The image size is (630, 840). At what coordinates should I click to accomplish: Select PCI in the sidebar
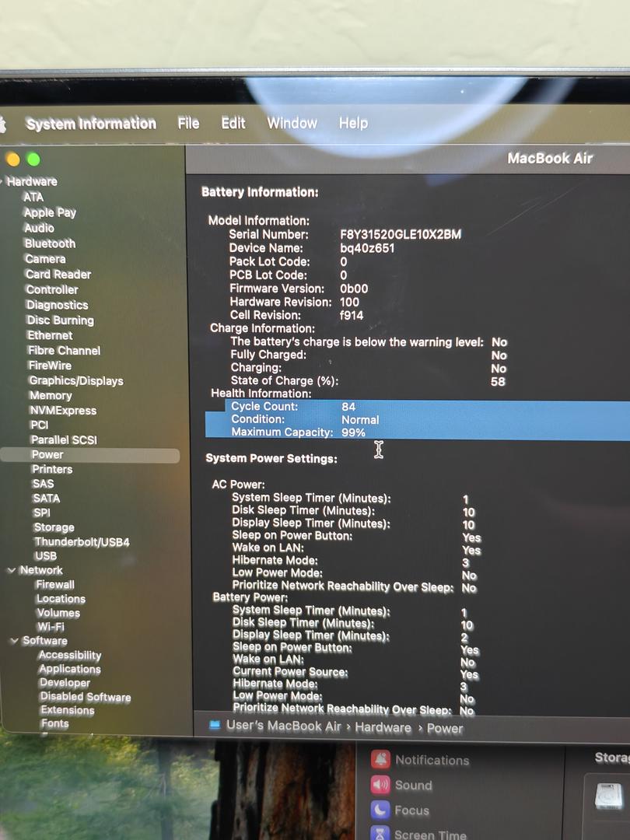[x=40, y=425]
